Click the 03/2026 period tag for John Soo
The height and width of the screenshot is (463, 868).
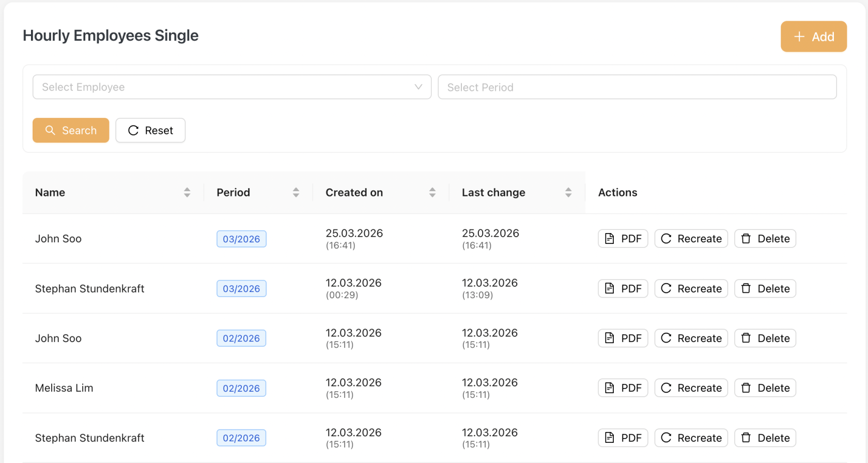click(x=241, y=239)
